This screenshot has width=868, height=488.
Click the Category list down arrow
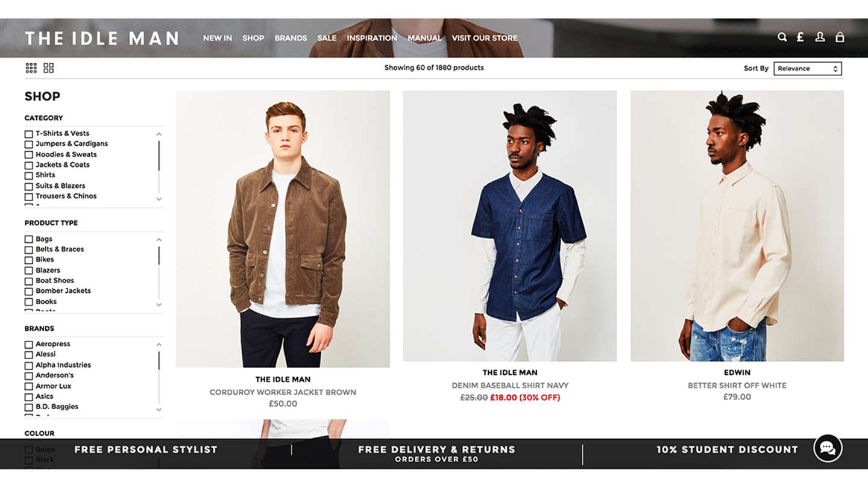pyautogui.click(x=159, y=199)
